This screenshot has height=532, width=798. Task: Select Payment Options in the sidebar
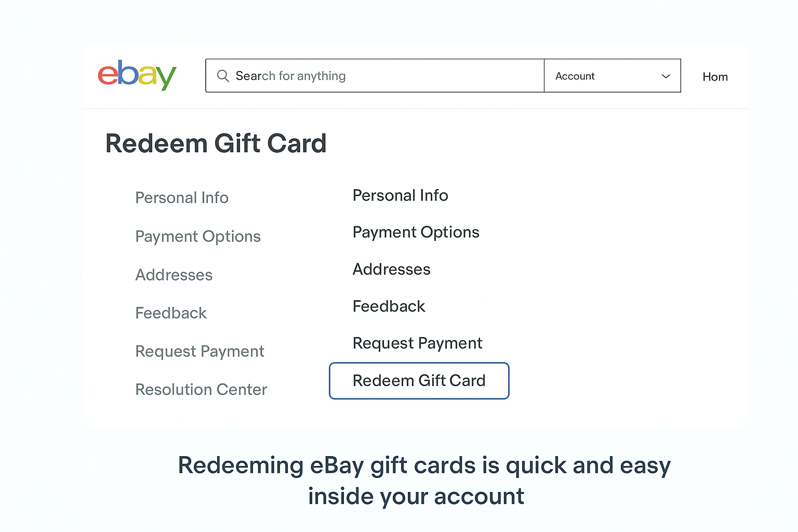point(198,236)
